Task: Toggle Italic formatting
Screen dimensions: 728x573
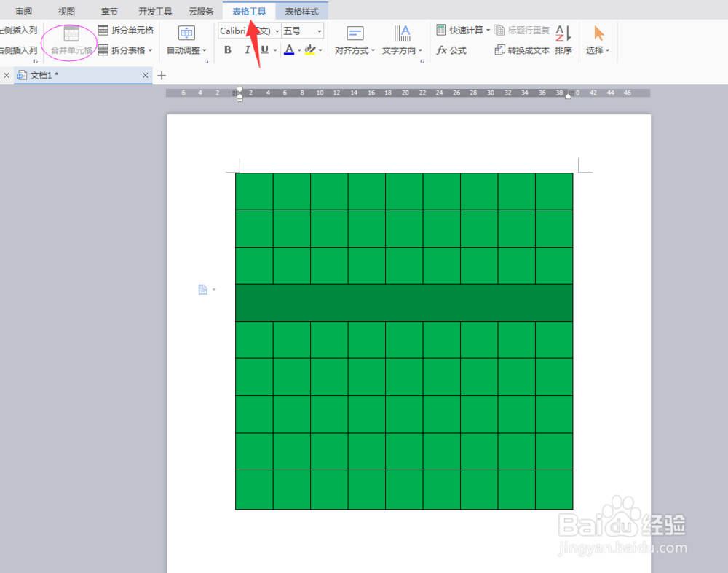Action: pos(247,50)
